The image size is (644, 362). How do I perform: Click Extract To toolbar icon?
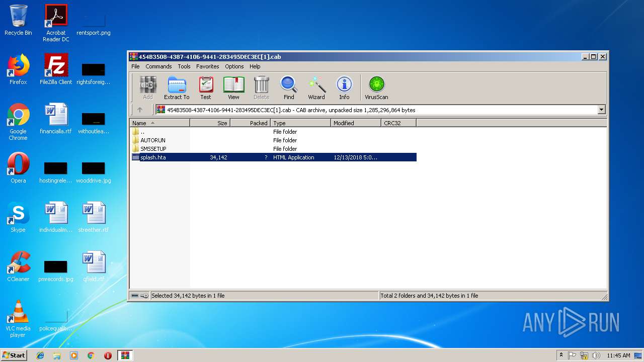point(177,88)
